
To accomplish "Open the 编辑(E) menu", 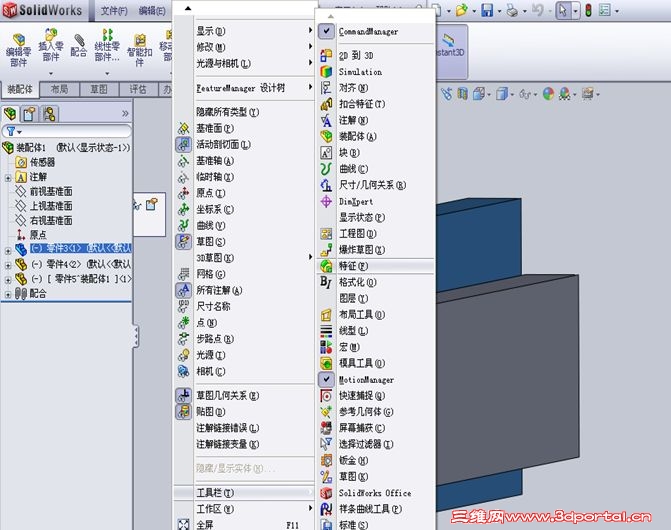I will point(152,11).
